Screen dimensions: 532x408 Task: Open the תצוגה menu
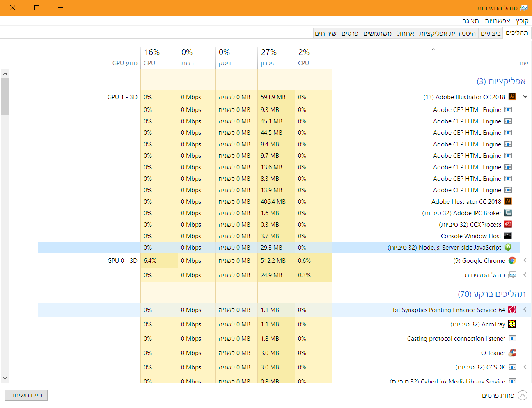tap(470, 21)
